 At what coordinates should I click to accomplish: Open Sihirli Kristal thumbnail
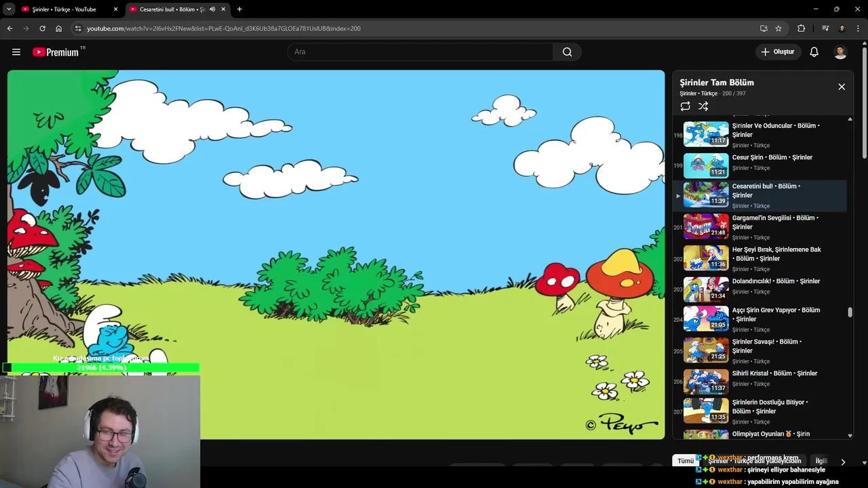(x=706, y=382)
